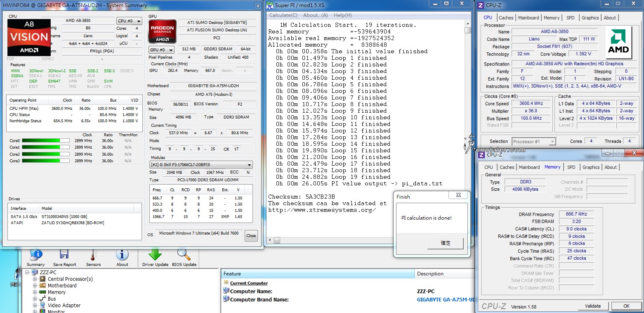Click the Video Adapter icon in the tree
The height and width of the screenshot is (313, 644).
pos(43,305)
